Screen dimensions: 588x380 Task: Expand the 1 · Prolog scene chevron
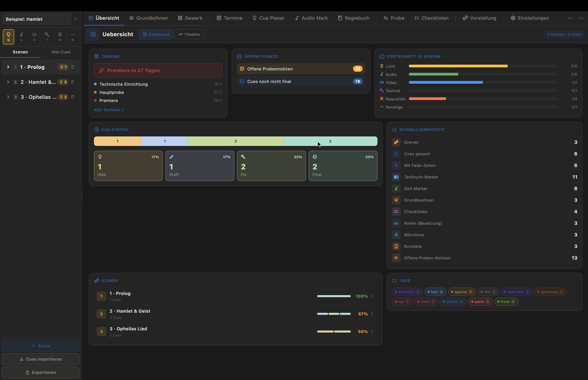(x=8, y=67)
